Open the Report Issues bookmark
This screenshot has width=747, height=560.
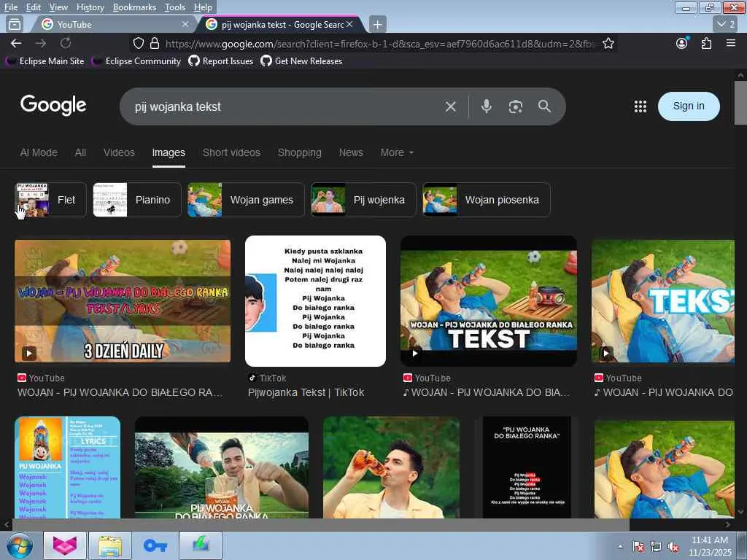coord(221,61)
